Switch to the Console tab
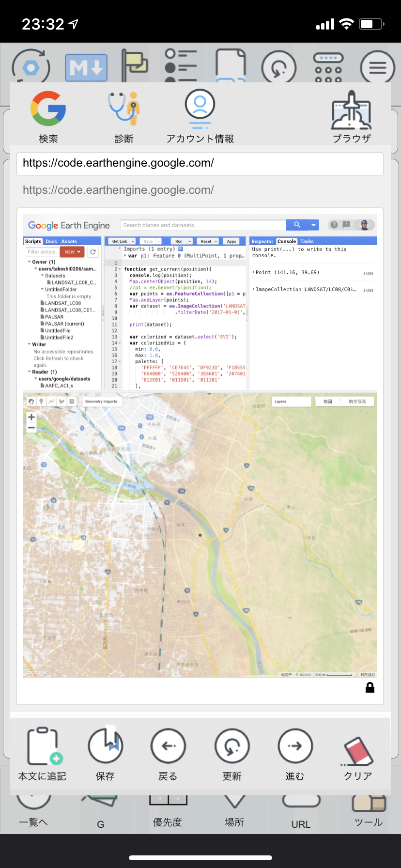The image size is (401, 868). [x=287, y=241]
